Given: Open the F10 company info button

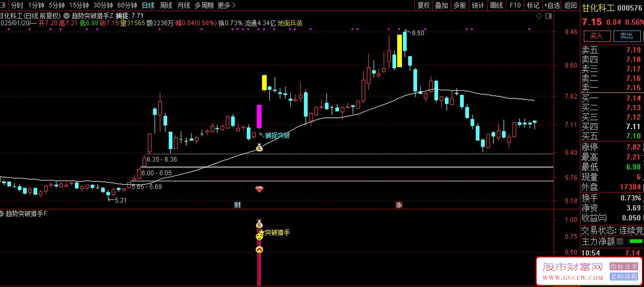Looking at the screenshot, I should click(x=515, y=5).
